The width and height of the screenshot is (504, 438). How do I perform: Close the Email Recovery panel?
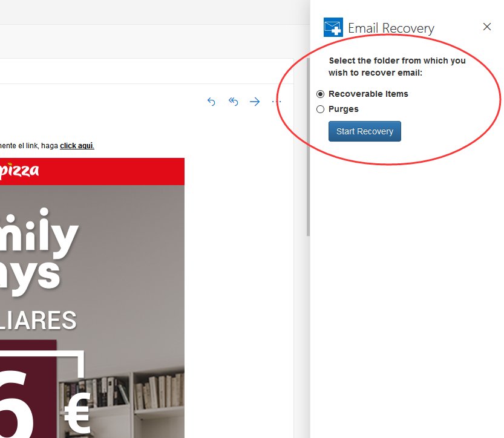pos(487,27)
